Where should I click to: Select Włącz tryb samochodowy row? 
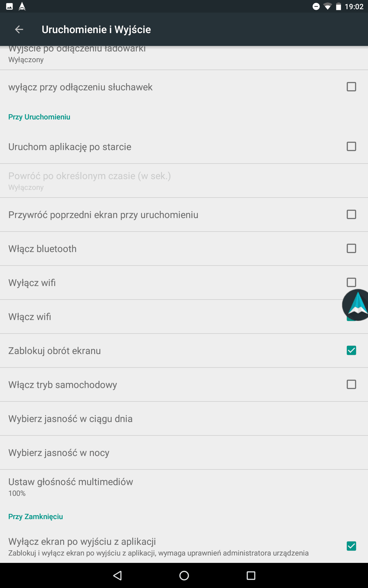(x=184, y=385)
